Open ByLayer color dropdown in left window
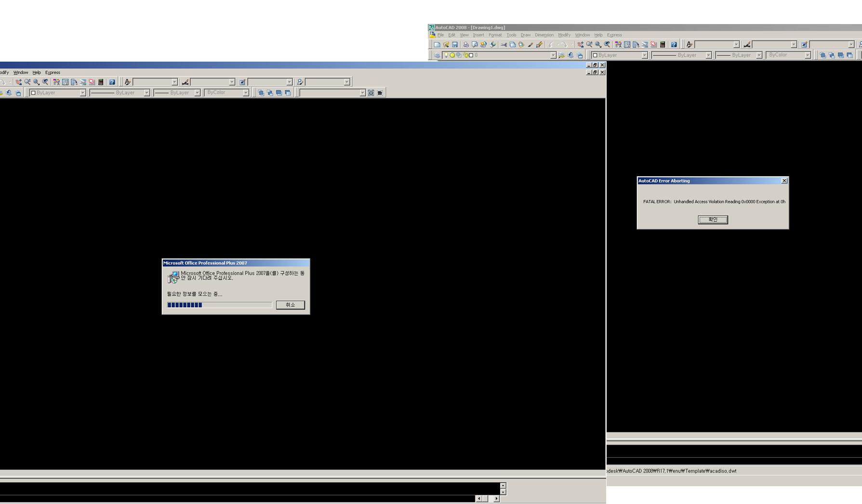The width and height of the screenshot is (862, 504). click(83, 93)
